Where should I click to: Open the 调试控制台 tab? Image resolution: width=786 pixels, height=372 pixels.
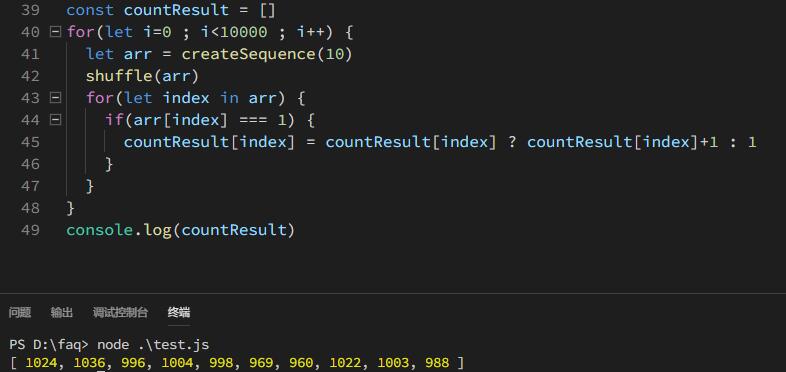click(x=120, y=313)
